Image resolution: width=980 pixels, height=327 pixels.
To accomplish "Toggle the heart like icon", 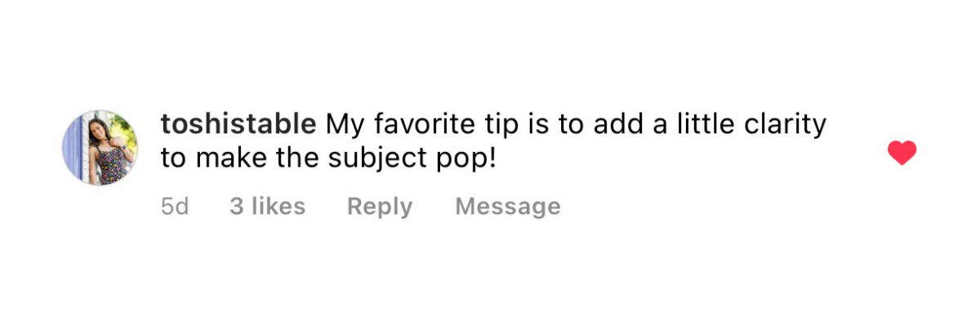I will coord(902,153).
